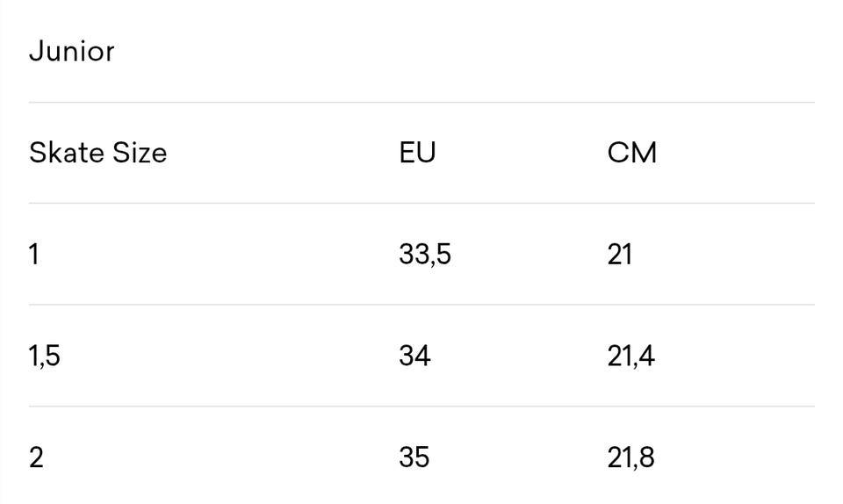Click the EU value 35
843x504 pixels.
[x=414, y=457]
